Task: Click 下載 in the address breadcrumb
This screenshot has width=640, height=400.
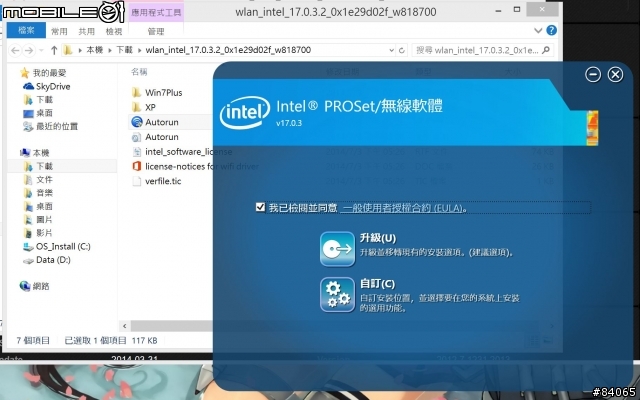Action: tap(124, 50)
